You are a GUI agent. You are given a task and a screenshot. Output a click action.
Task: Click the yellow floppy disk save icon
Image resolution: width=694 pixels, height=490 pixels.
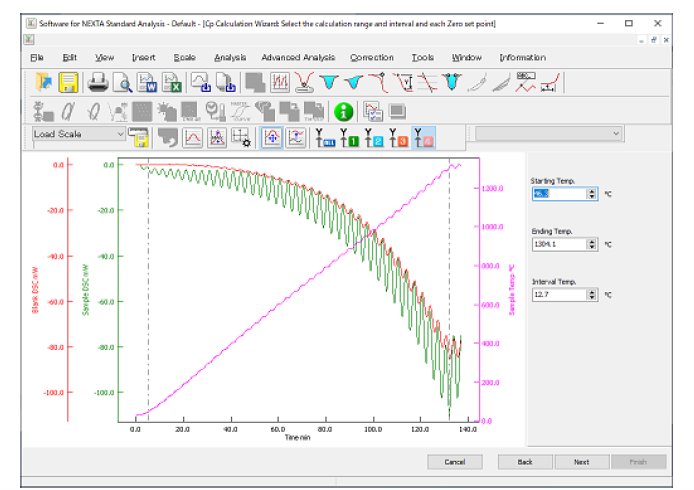[x=68, y=83]
